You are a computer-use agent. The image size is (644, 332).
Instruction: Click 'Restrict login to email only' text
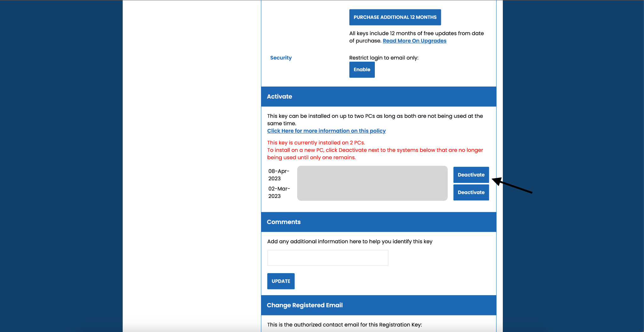pyautogui.click(x=384, y=58)
